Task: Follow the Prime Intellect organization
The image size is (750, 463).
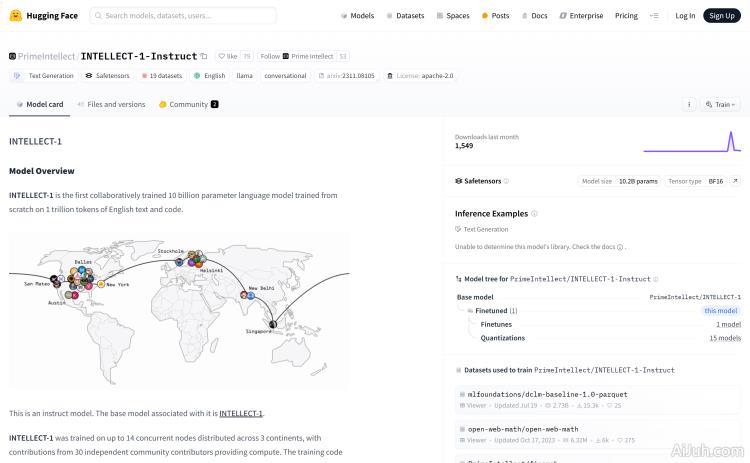Action: (x=270, y=57)
